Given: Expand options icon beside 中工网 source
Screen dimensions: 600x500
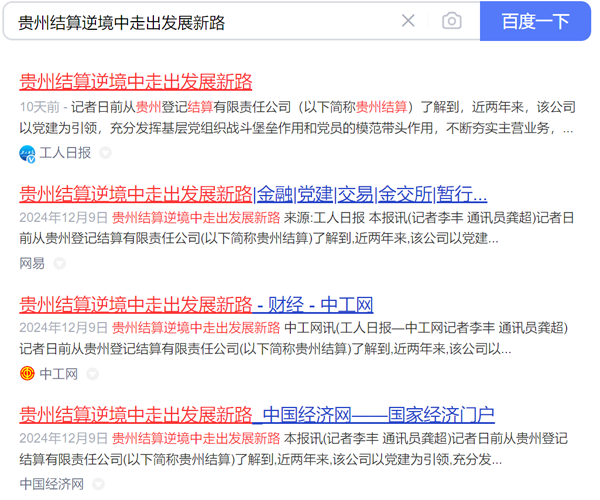Looking at the screenshot, I should coord(92,374).
